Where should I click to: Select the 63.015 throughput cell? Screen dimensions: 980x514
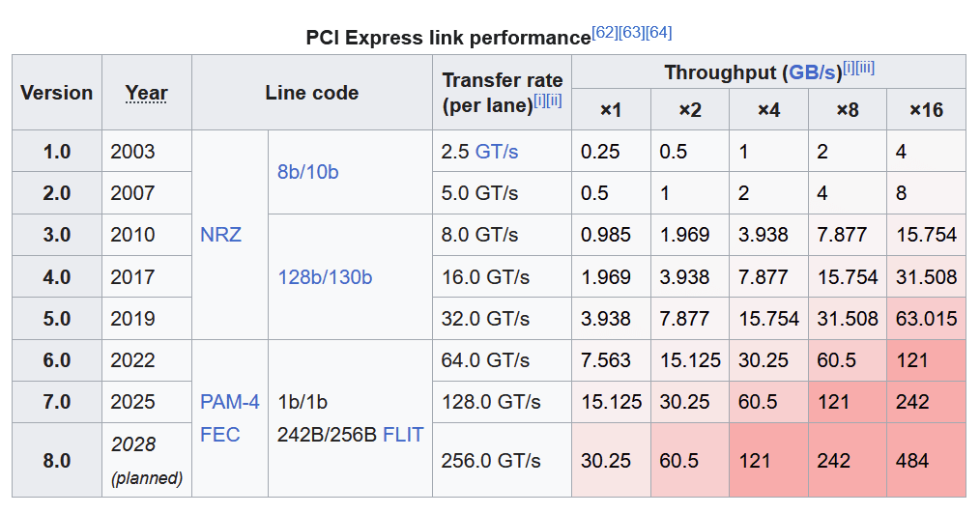click(x=926, y=319)
